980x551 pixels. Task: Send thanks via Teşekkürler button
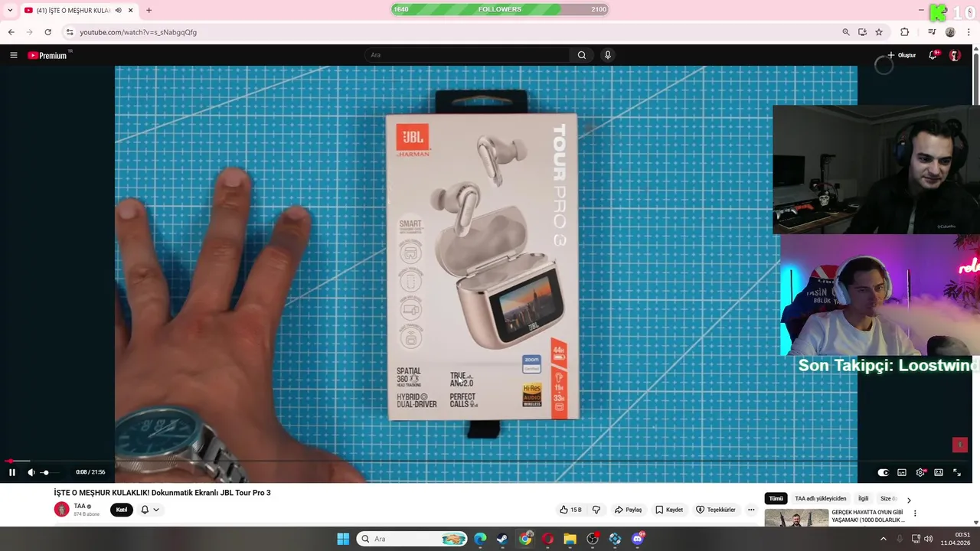716,510
